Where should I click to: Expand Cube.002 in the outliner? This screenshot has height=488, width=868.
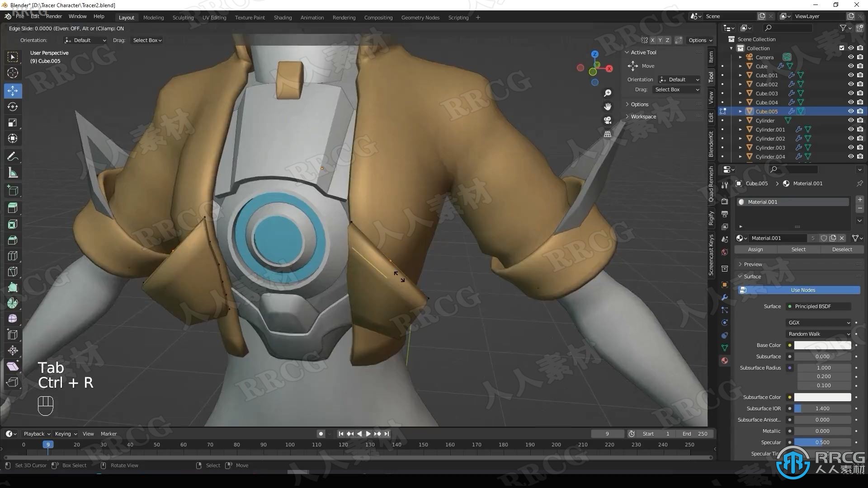coord(740,84)
